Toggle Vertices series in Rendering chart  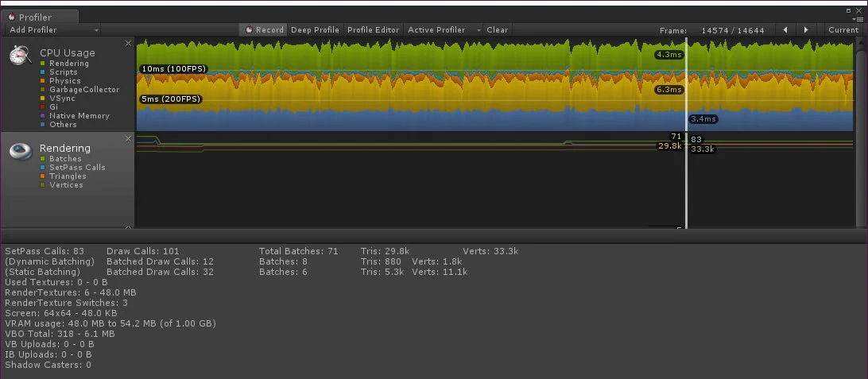(43, 185)
